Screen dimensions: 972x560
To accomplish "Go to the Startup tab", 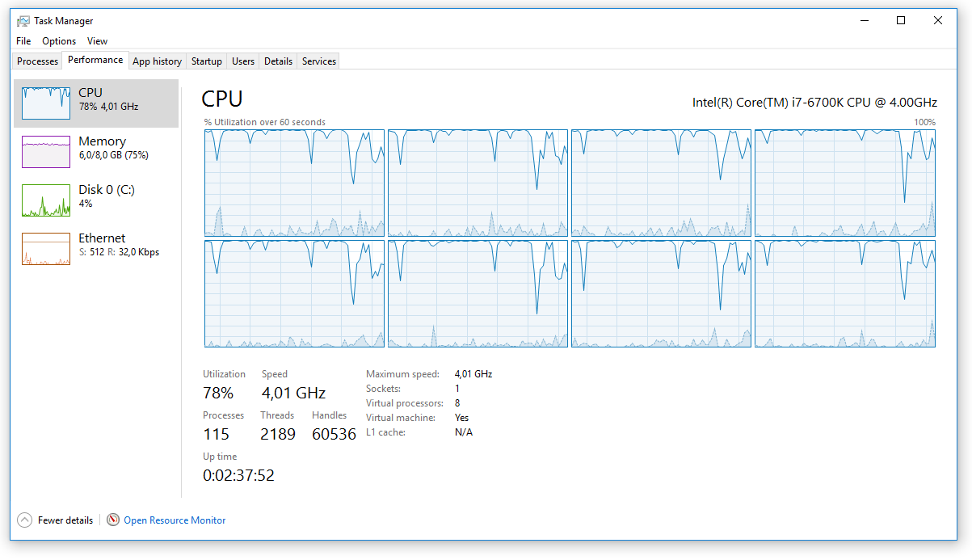I will pos(207,61).
